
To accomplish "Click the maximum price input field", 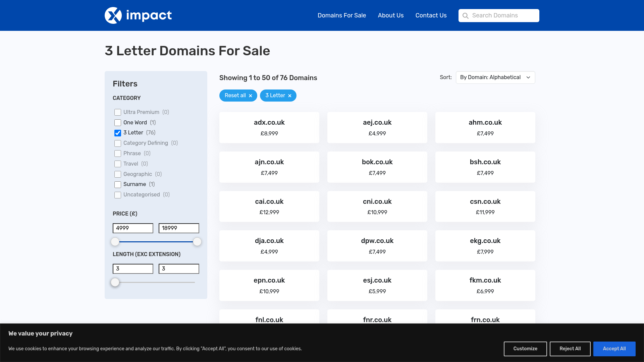I will tap(179, 228).
